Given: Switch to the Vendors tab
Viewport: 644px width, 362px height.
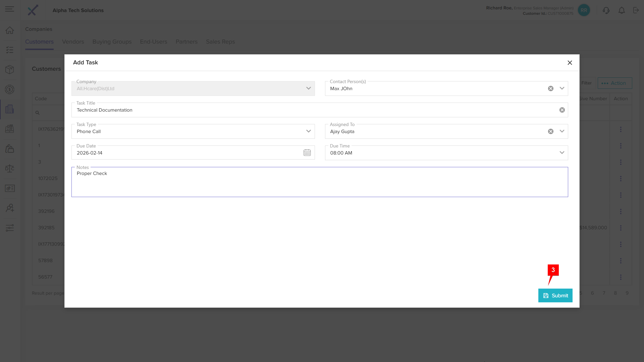Looking at the screenshot, I should (x=73, y=42).
